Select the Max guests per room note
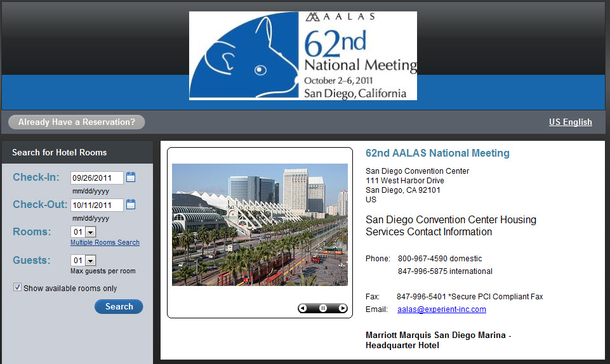610x364 pixels. pos(103,271)
